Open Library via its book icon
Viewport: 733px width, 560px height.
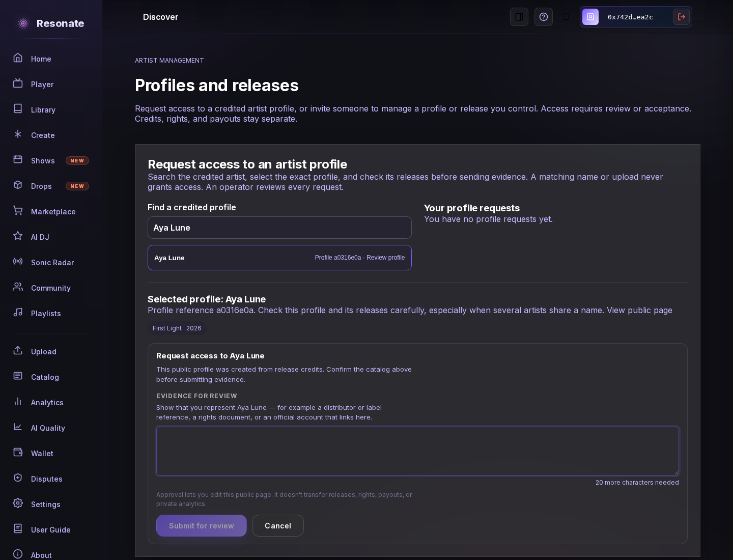pos(18,109)
